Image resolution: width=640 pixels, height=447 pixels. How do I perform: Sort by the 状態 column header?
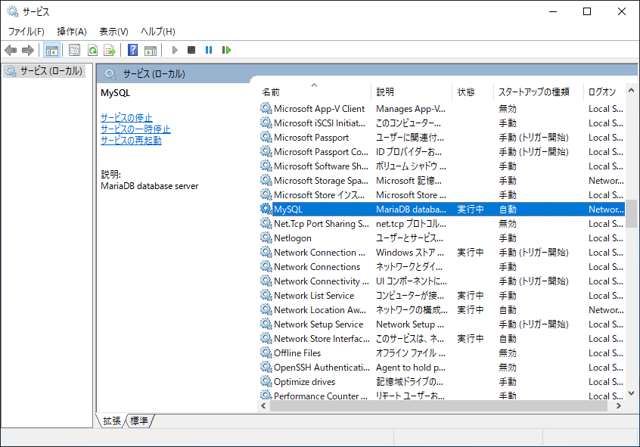(x=473, y=92)
